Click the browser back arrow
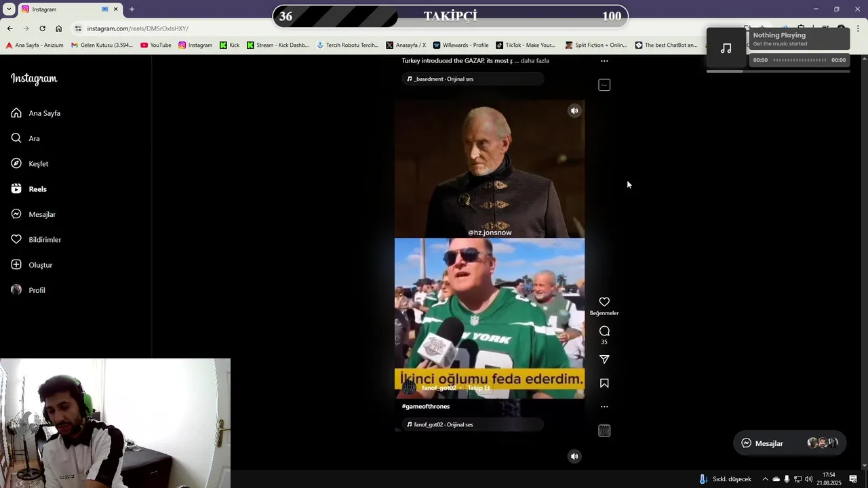The height and width of the screenshot is (488, 868). click(x=9, y=28)
